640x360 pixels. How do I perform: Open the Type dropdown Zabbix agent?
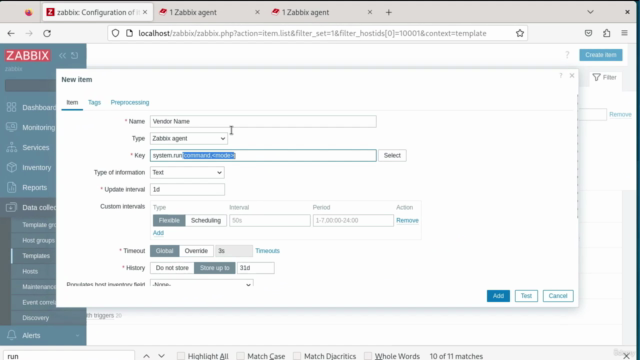[189, 138]
